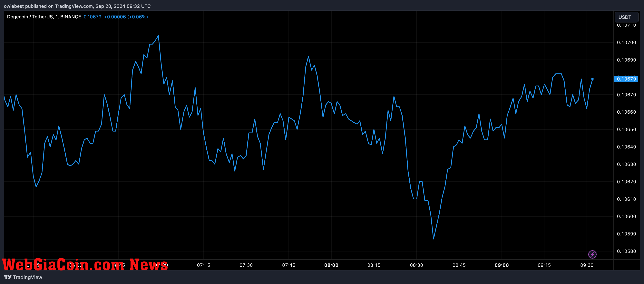Viewport: 644px width, 284px height.
Task: Click the published on TradingView.com caption
Action: point(77,6)
